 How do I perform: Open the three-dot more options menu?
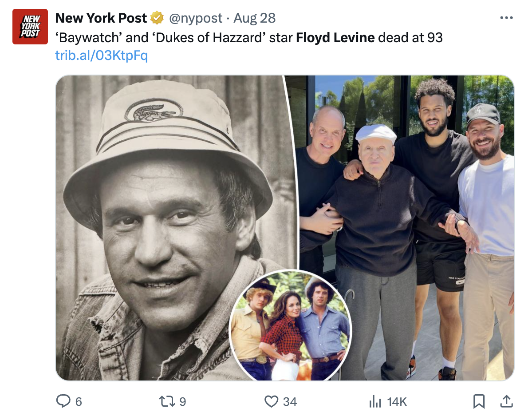point(506,18)
